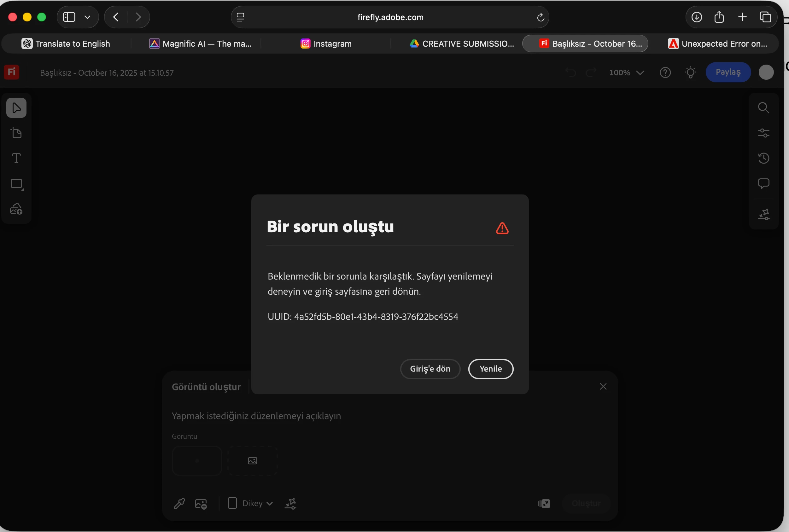Viewport: 789px width, 532px height.
Task: Click the Paylaş share button
Action: 728,72
